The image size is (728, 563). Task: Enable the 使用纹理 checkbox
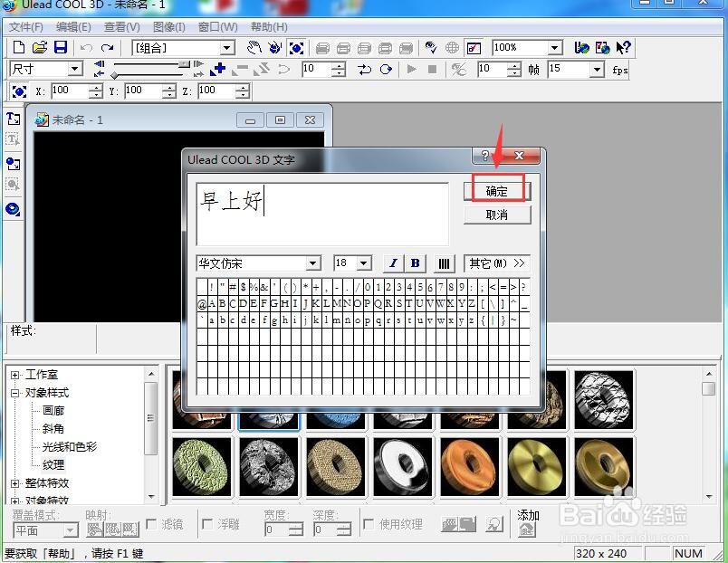click(x=369, y=524)
